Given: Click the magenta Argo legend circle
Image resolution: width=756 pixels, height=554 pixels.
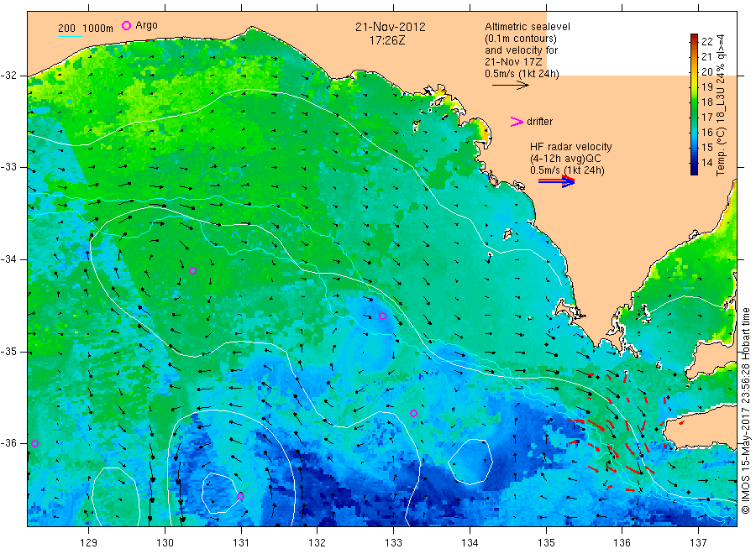Looking at the screenshot, I should 126,25.
